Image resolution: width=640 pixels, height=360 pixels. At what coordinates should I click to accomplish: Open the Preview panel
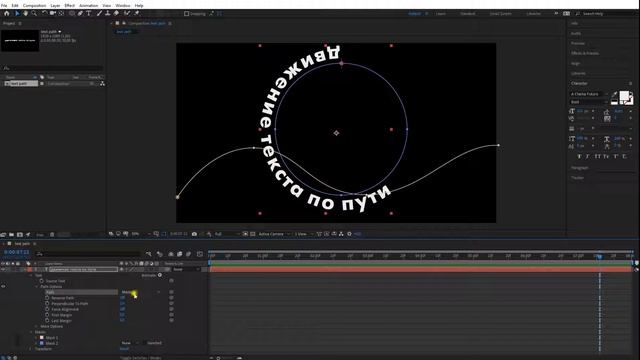coord(578,43)
